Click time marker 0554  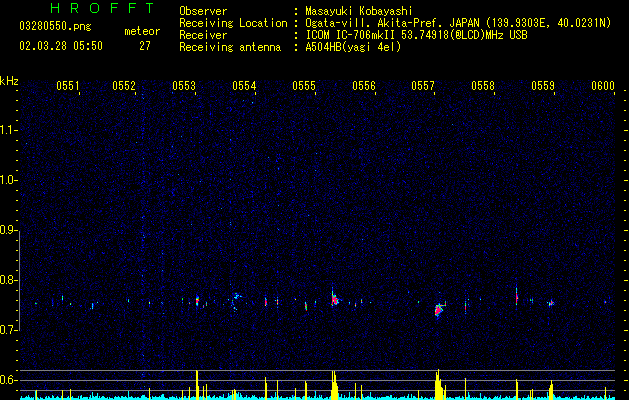tap(244, 86)
